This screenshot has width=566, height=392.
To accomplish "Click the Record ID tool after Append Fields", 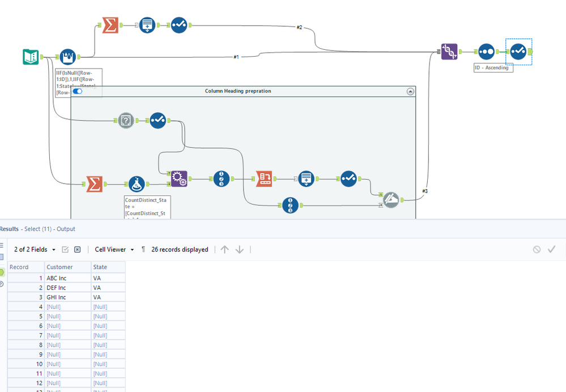I will pos(222,178).
